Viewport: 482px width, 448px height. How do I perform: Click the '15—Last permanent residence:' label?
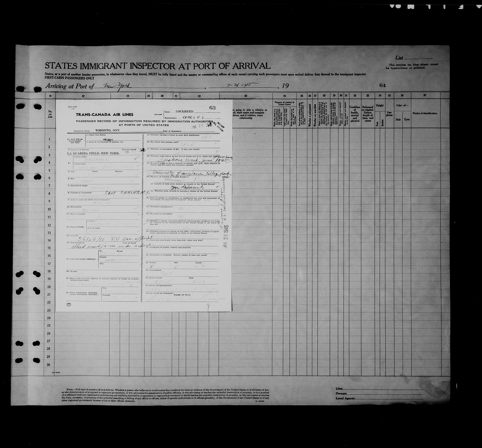pyautogui.click(x=81, y=259)
